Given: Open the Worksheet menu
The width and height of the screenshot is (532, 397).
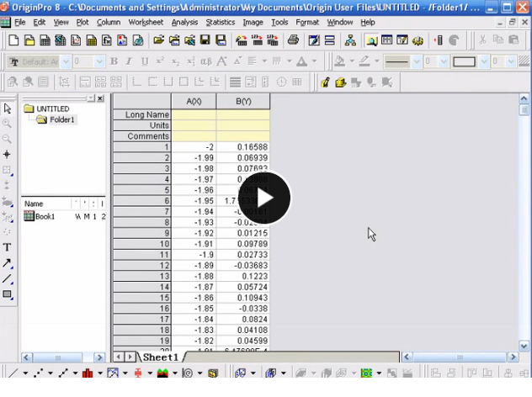Looking at the screenshot, I should [x=146, y=23].
